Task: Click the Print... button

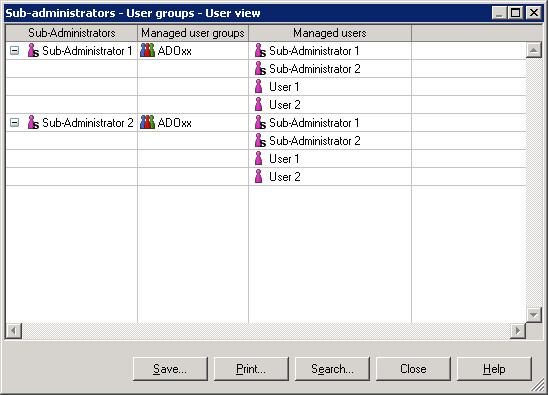Action: point(251,369)
